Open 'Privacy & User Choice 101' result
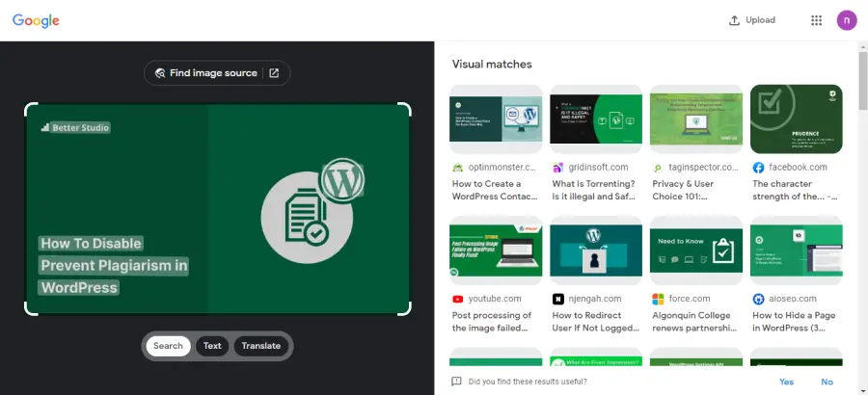This screenshot has width=868, height=395. [x=683, y=190]
